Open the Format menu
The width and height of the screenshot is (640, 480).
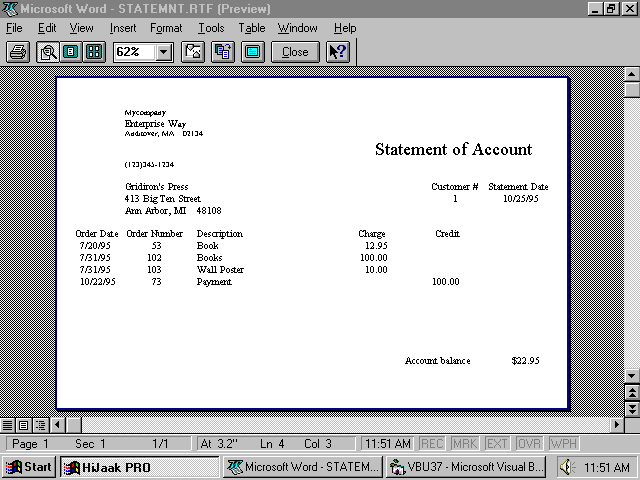(x=166, y=28)
